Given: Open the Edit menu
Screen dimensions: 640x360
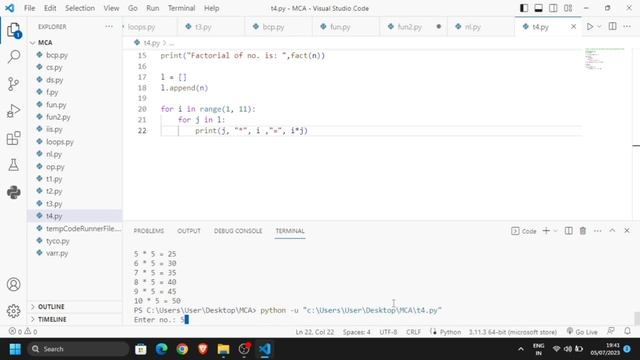Looking at the screenshot, I should point(50,8).
